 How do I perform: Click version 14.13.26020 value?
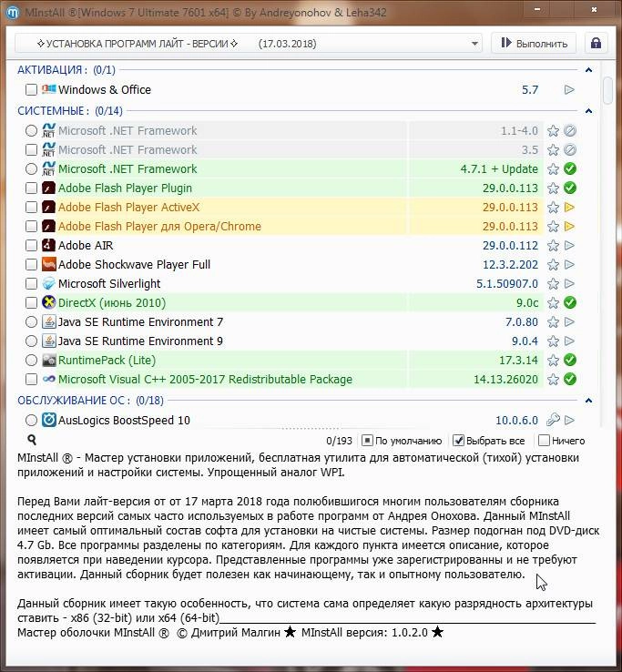505,380
